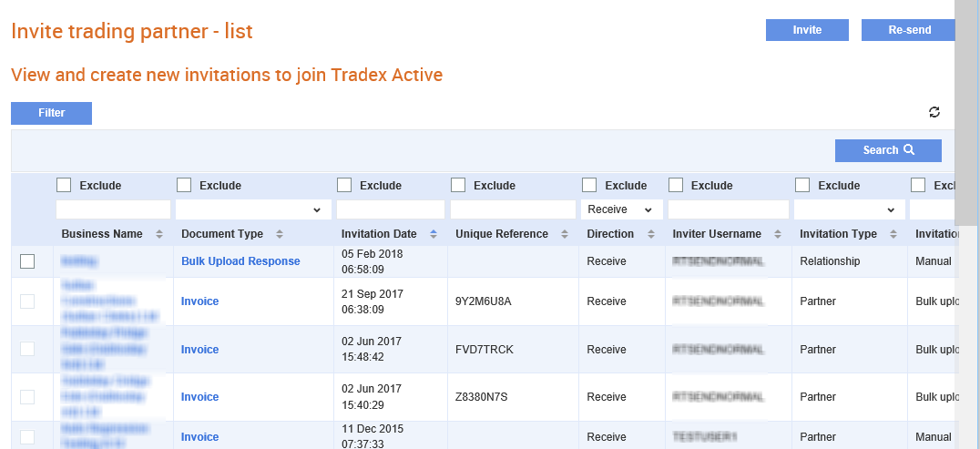Sort by Invitation Date column arrows
980x449 pixels.
[x=434, y=234]
